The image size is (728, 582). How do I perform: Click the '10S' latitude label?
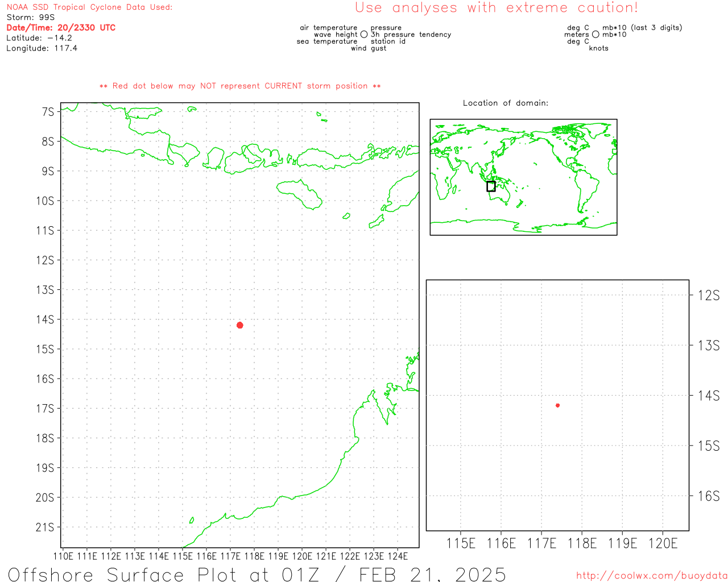tap(45, 201)
